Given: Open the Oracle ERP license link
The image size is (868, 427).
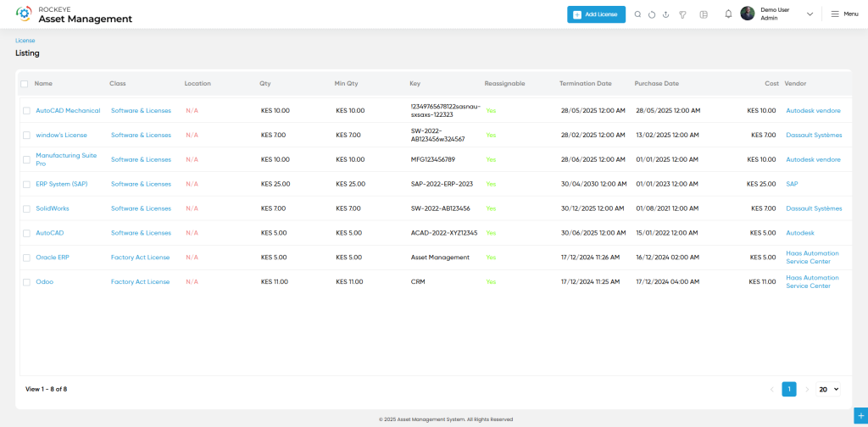Looking at the screenshot, I should point(53,258).
